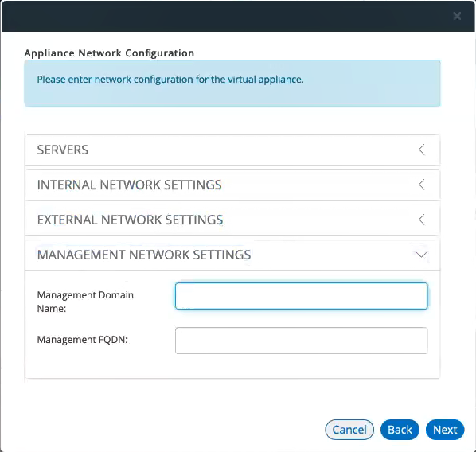Go Back to the previous step

tap(400, 430)
